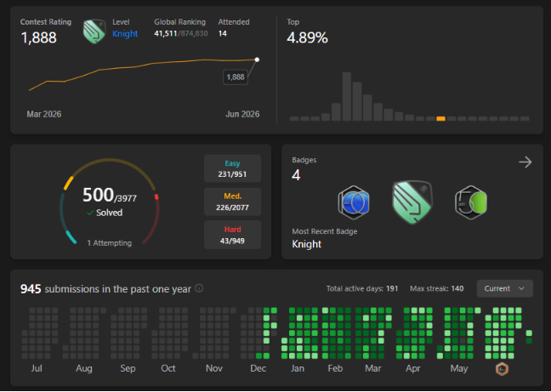Image resolution: width=551 pixels, height=392 pixels.
Task: Click the teal Easy arc on progress ring
Action: [x=71, y=237]
